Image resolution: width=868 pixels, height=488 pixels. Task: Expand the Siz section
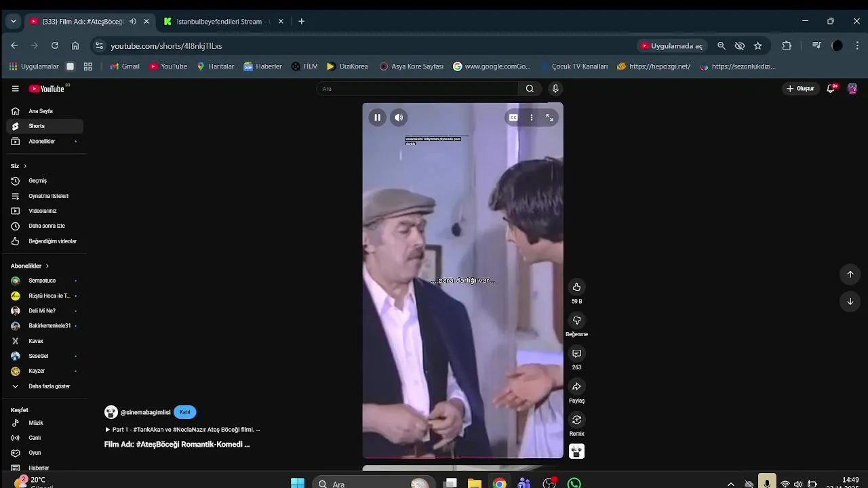click(x=19, y=166)
